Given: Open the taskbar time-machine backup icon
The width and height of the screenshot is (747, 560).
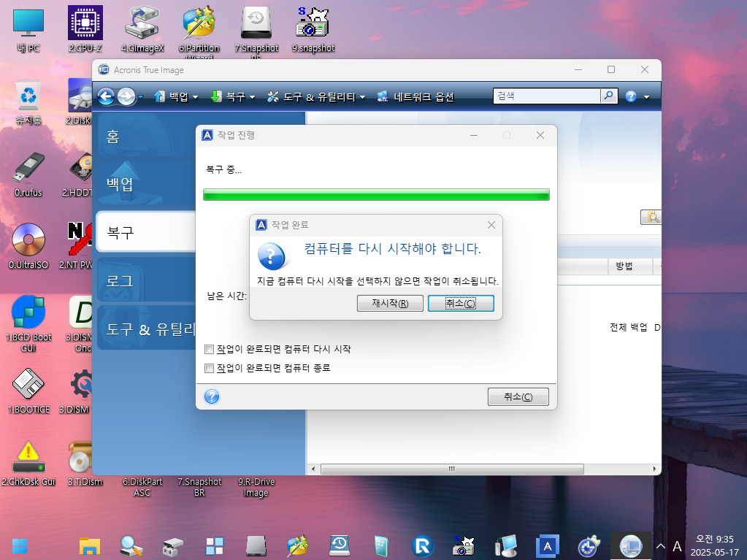Looking at the screenshot, I should coord(340,546).
